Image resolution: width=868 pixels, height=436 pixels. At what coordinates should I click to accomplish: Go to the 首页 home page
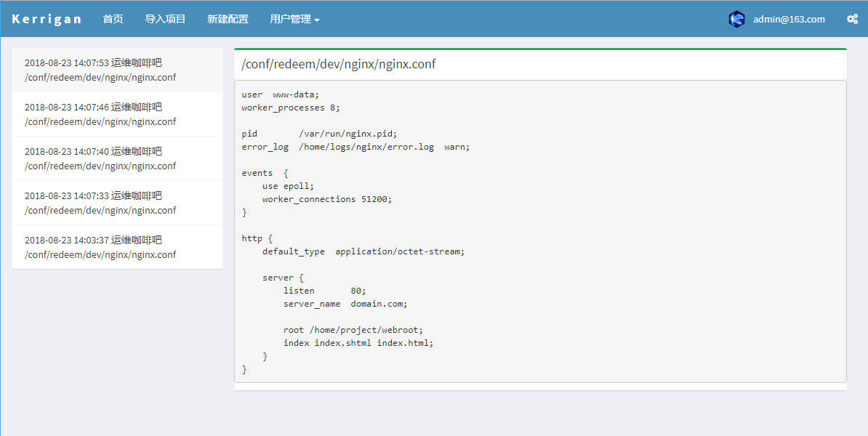pos(113,19)
